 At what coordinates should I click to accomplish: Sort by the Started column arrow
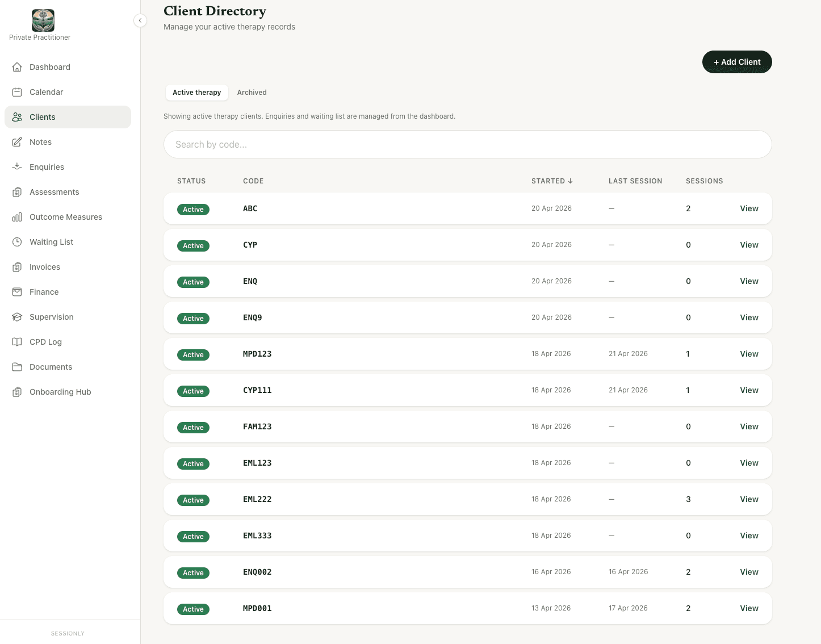tap(570, 181)
